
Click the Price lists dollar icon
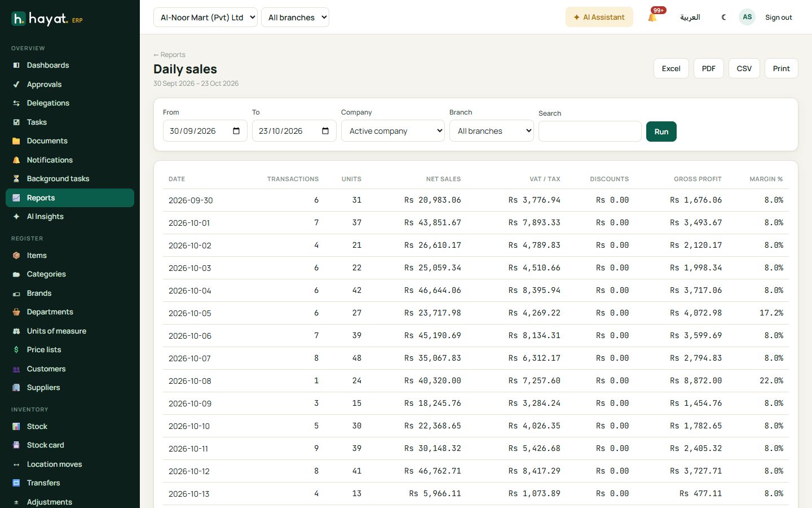(16, 350)
